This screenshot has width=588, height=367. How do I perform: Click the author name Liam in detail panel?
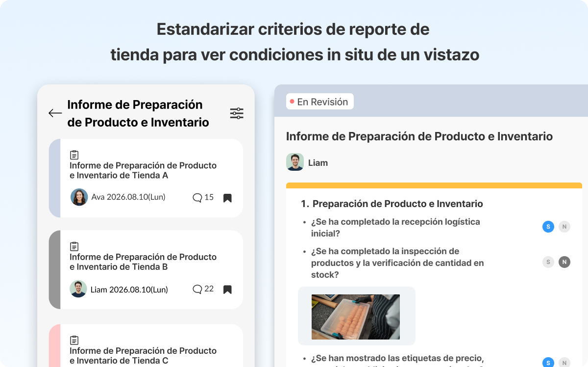[x=318, y=163]
